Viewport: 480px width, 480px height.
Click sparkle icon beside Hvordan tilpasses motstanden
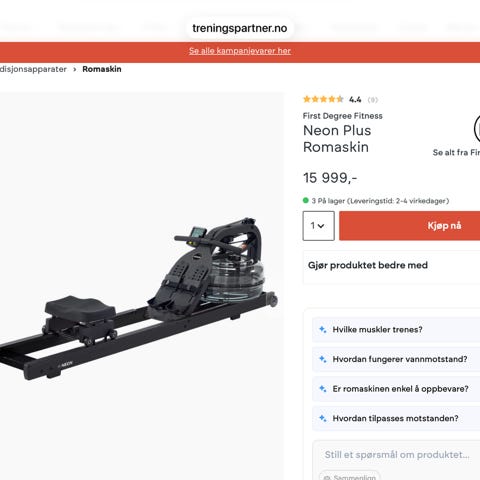point(323,418)
